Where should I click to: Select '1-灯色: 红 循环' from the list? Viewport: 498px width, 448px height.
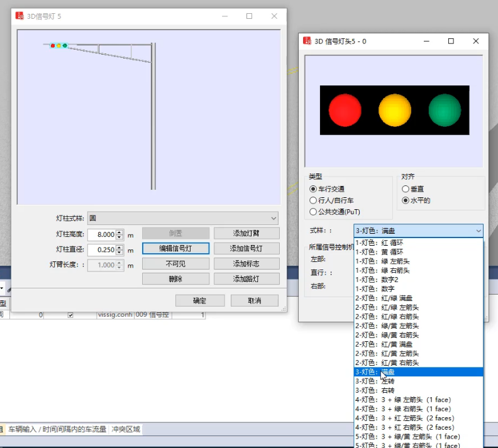coord(418,243)
